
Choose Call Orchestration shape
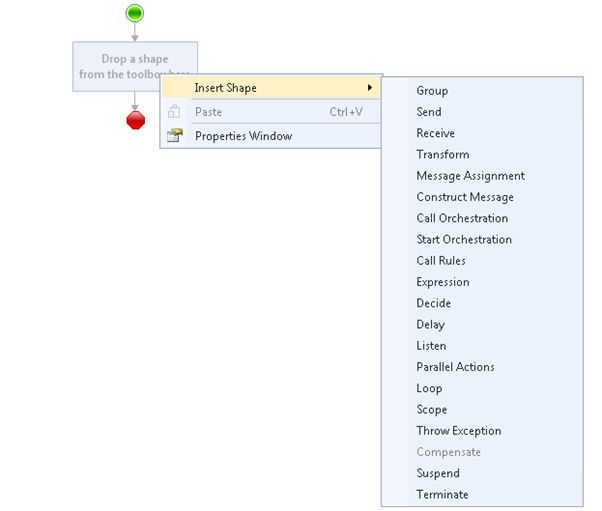(x=462, y=218)
